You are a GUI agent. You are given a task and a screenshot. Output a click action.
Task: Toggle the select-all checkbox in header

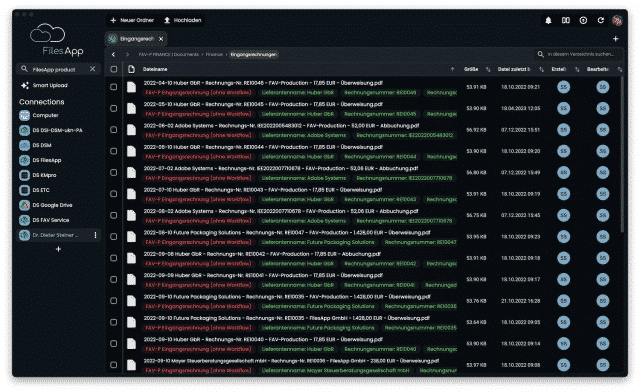coord(114,69)
